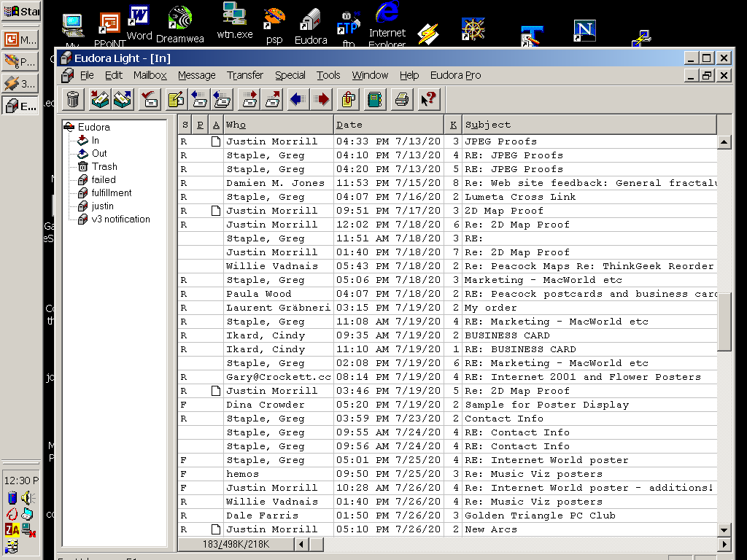Click the Check Mail toolbar icon

pyautogui.click(x=150, y=99)
